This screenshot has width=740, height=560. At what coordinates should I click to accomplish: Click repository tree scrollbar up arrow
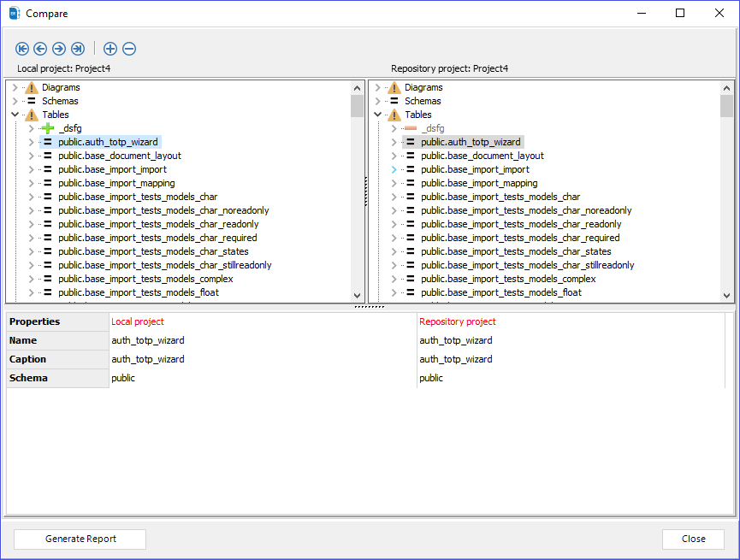click(727, 88)
